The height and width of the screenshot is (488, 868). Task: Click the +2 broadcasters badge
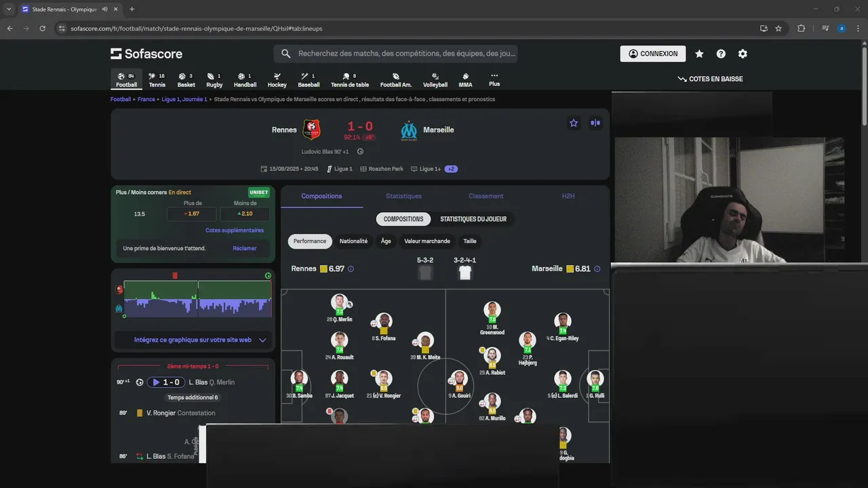(x=451, y=169)
